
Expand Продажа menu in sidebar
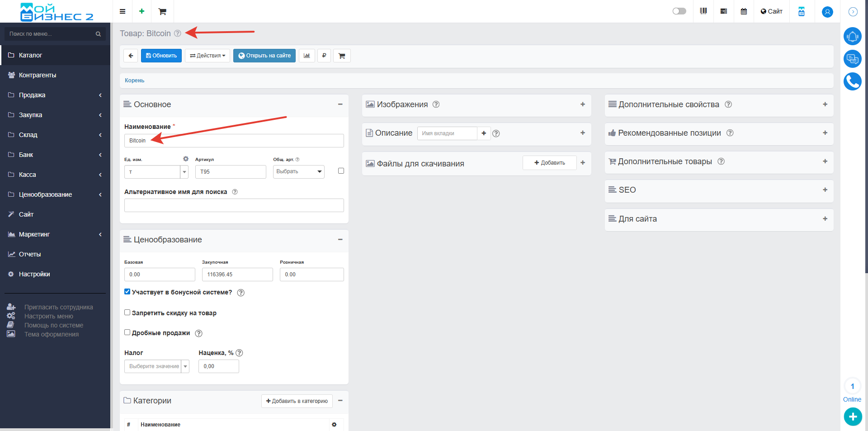click(55, 95)
